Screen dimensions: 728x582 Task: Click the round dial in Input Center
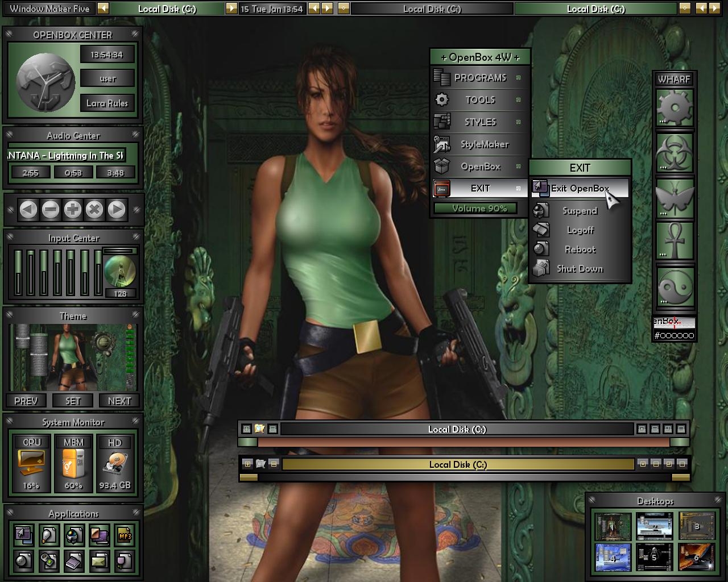pos(120,271)
